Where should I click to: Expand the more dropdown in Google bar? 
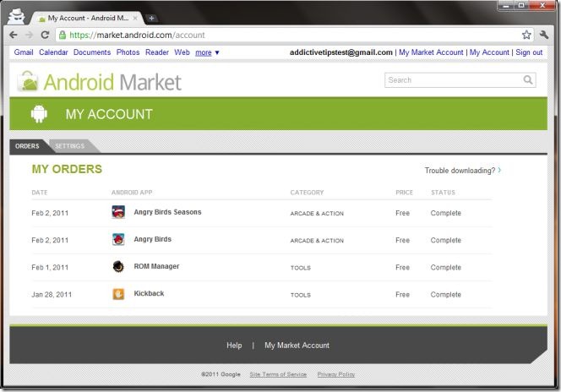click(x=207, y=52)
